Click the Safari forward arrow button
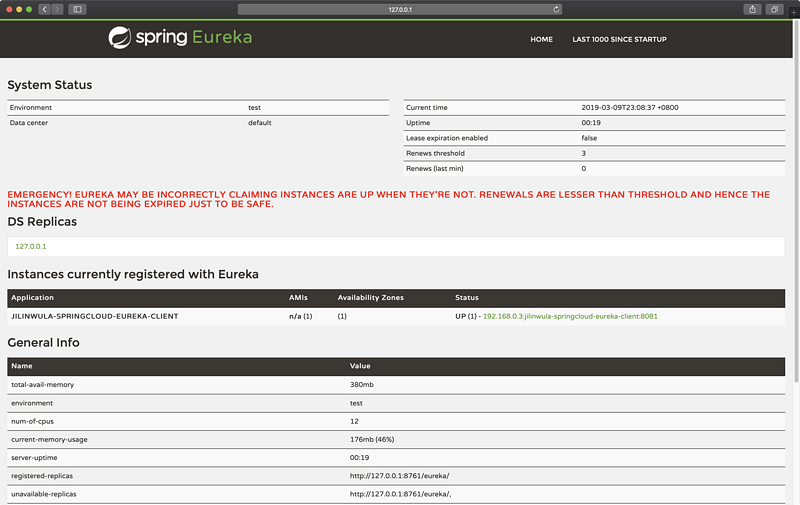Image resolution: width=800 pixels, height=505 pixels. 57,9
